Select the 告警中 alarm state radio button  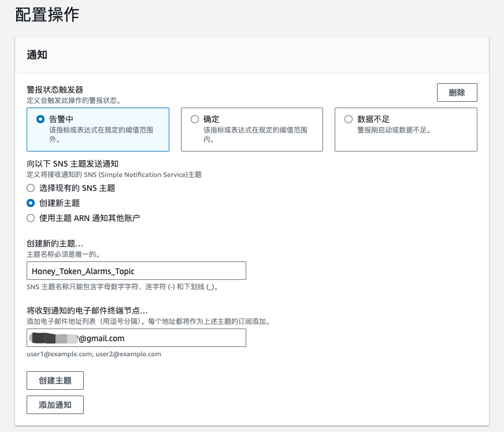[40, 119]
